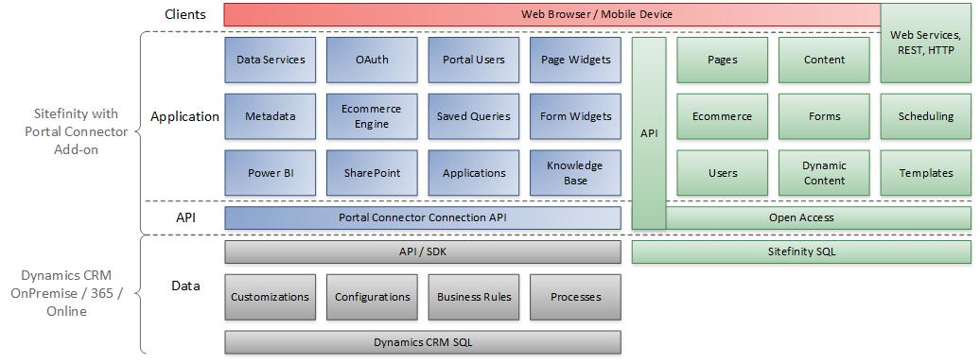Click the Clients layer label

[x=185, y=14]
